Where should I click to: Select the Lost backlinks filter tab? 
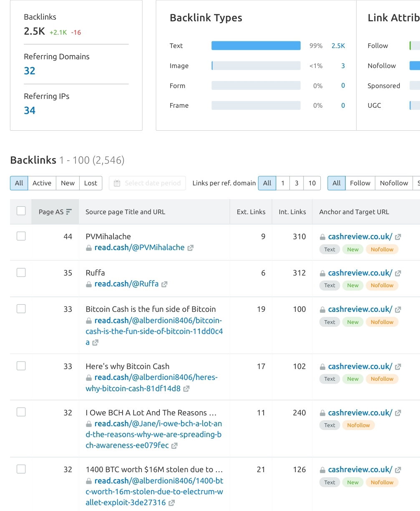(x=91, y=183)
